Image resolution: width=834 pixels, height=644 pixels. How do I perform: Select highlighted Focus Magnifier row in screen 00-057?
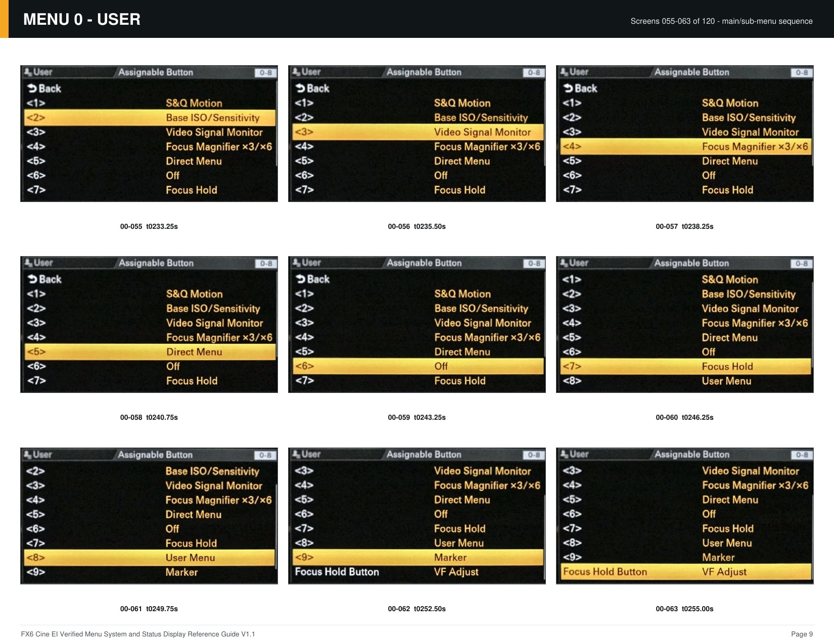685,146
